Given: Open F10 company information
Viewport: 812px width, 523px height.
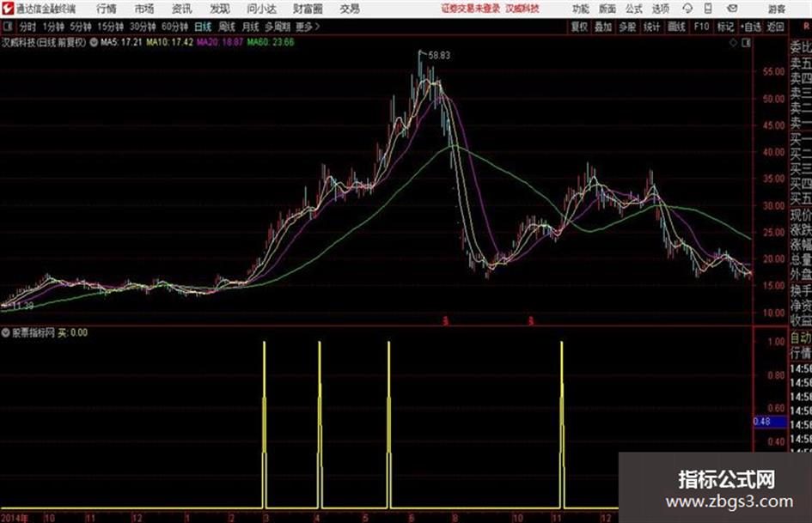Looking at the screenshot, I should [701, 27].
